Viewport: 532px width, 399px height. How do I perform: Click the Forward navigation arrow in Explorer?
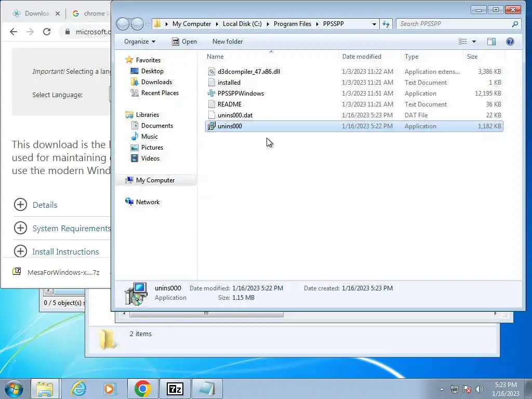137,24
